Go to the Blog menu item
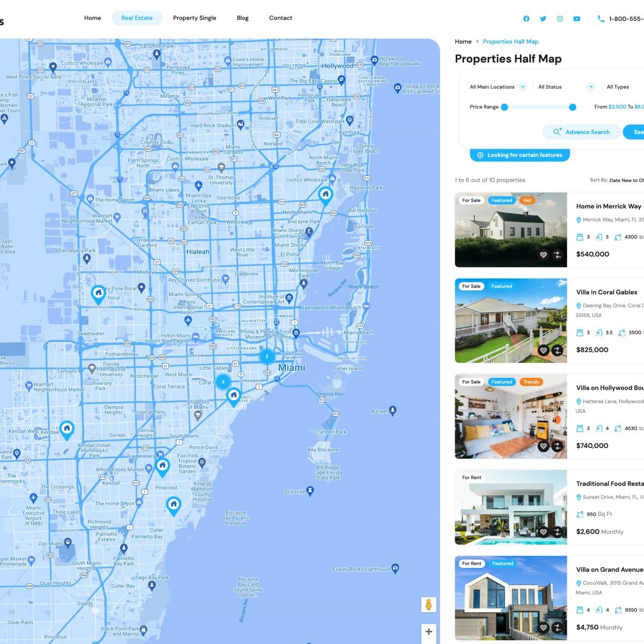644x644 pixels. (243, 18)
